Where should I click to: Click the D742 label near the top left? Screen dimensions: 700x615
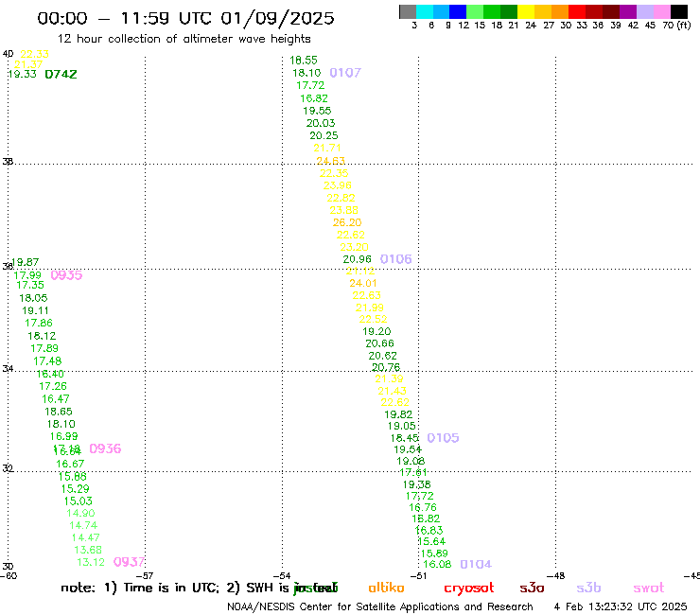pos(61,75)
